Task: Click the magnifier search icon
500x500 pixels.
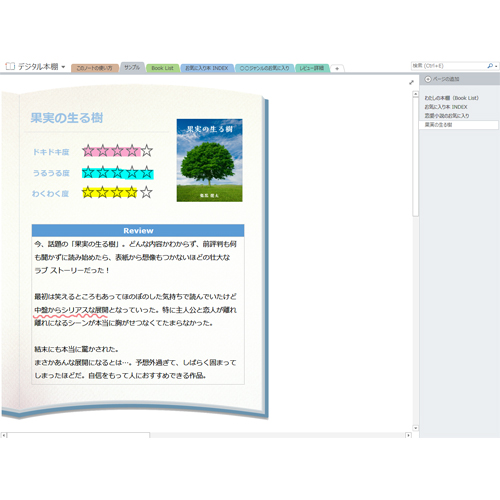Action: 490,66
